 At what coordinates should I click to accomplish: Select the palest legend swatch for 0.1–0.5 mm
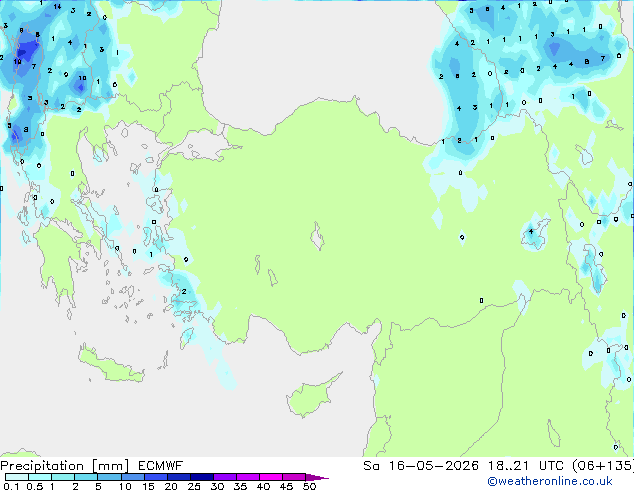tap(17, 477)
